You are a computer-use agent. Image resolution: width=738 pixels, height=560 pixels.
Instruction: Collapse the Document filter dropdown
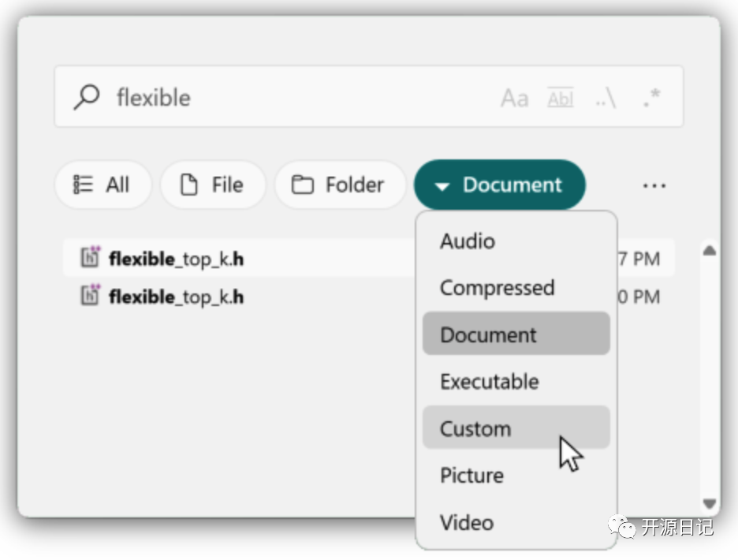click(499, 185)
